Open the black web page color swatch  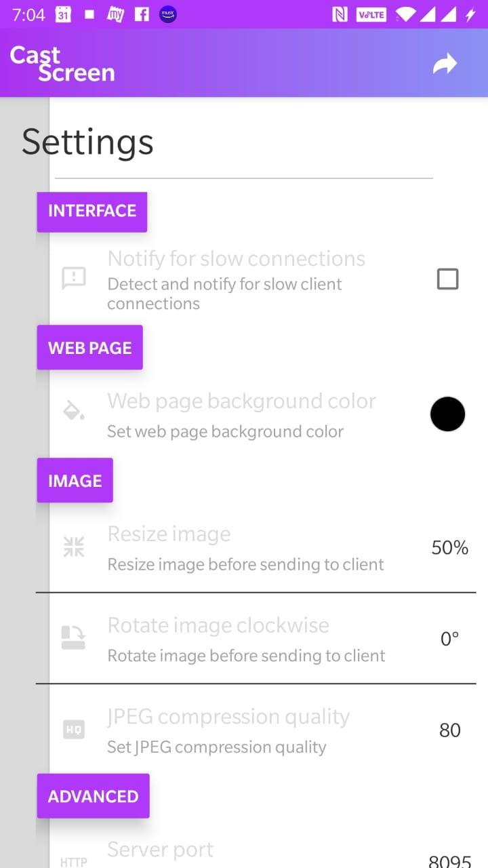448,414
